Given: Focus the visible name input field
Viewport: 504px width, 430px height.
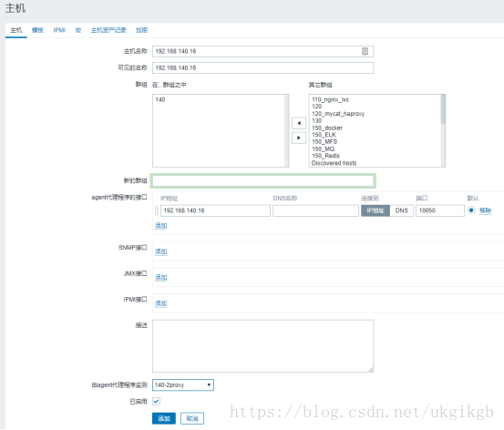Looking at the screenshot, I should pos(262,67).
